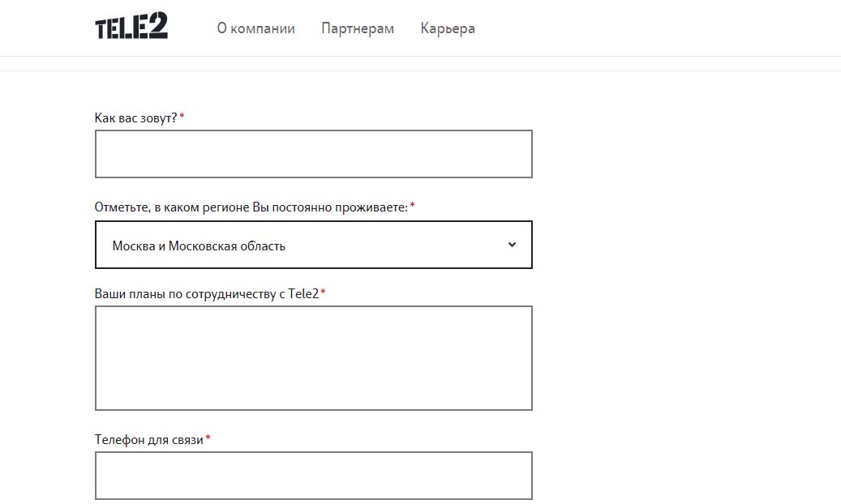The image size is (841, 504).
Task: Open the Партнерам menu item
Action: [x=358, y=28]
